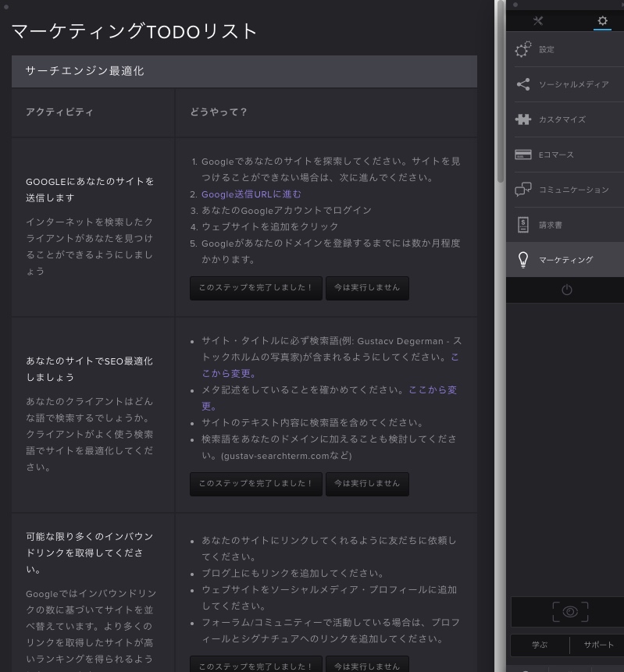This screenshot has width=624, height=672.
Task: Click the puzzle piece カスタマイズ icon
Action: coord(523,119)
